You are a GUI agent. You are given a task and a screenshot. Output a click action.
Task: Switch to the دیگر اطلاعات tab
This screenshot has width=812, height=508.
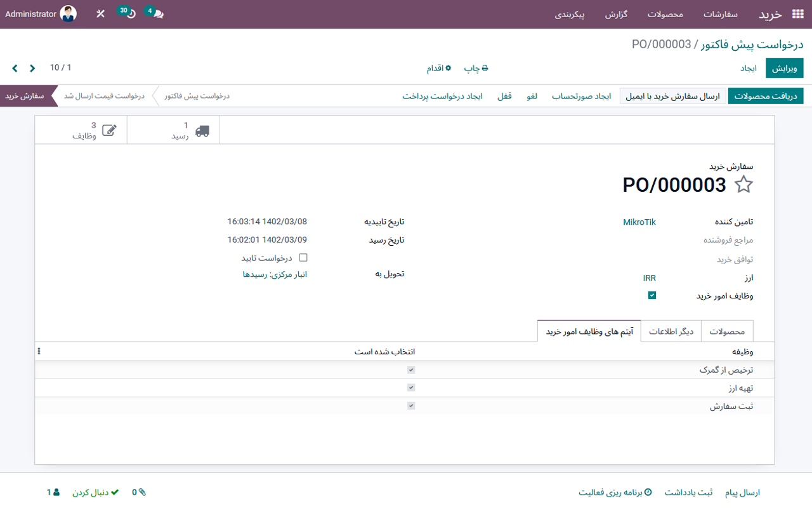click(x=671, y=331)
